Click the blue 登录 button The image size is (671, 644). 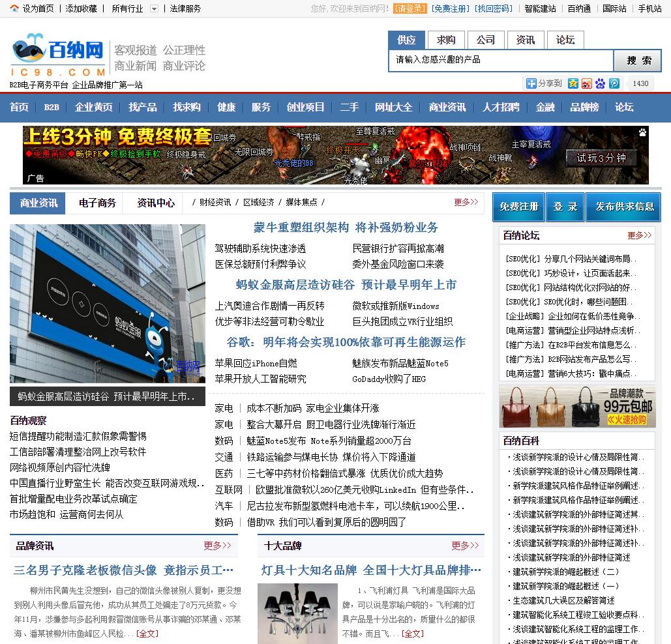point(565,207)
